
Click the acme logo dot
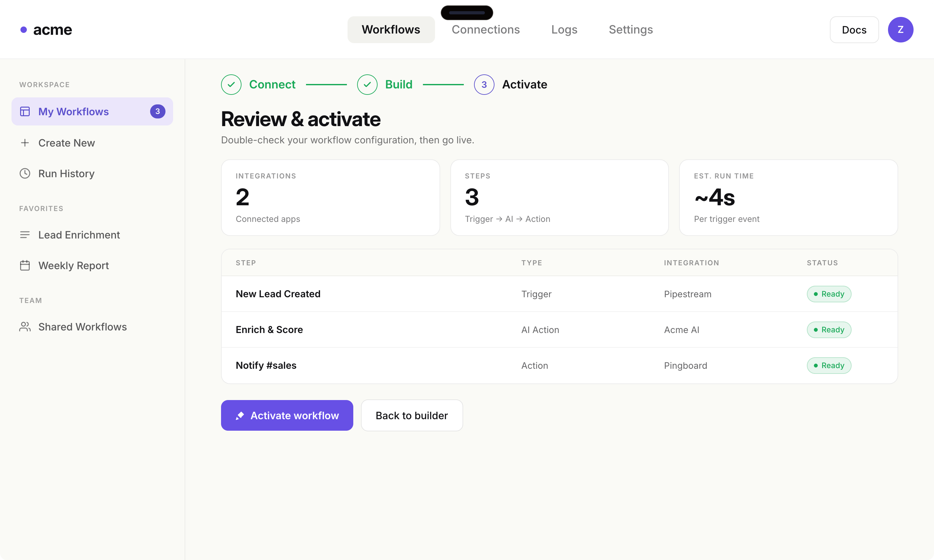point(23,29)
